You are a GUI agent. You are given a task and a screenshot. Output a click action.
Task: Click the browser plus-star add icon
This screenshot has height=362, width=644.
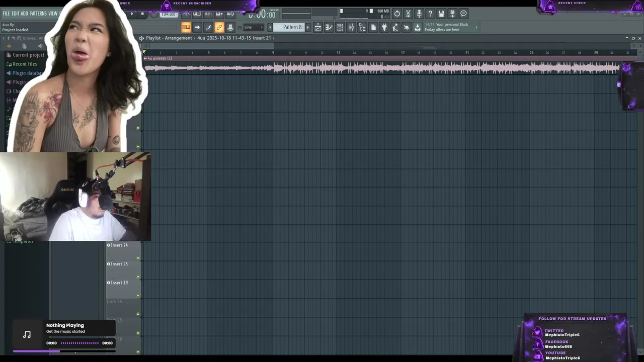pos(9,46)
